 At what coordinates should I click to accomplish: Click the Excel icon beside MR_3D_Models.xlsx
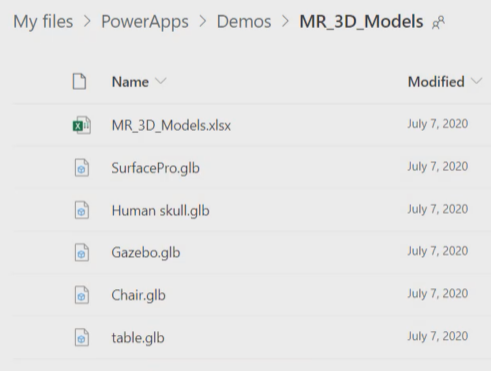point(82,125)
